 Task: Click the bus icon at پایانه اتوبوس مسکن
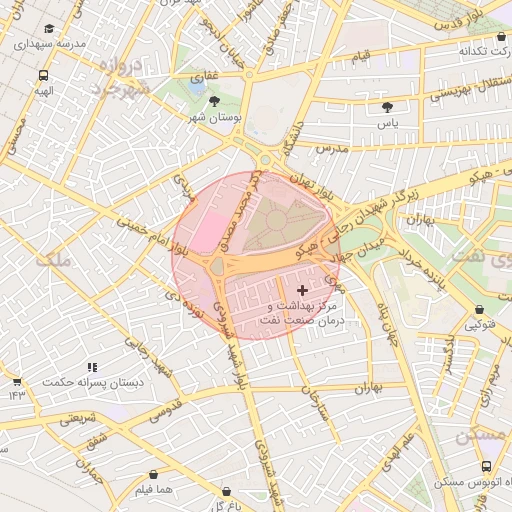tap(486, 466)
